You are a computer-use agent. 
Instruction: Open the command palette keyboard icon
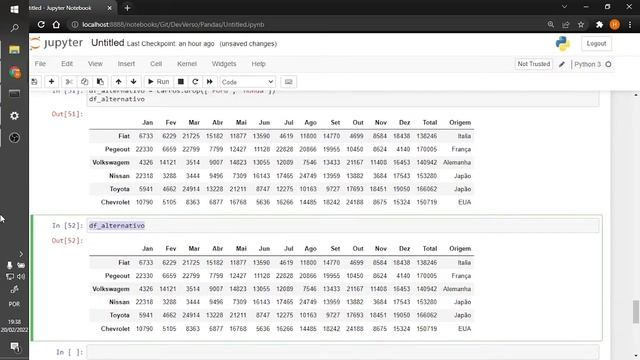[x=289, y=82]
